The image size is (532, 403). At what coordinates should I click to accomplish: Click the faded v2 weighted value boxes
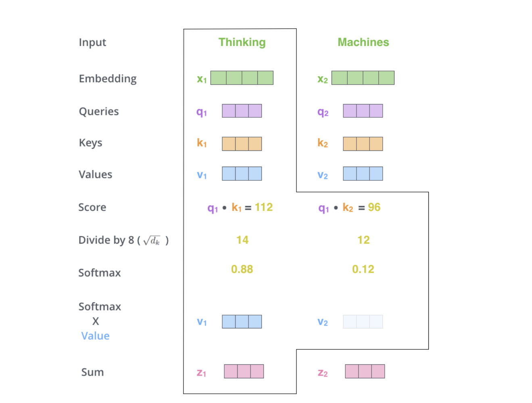click(363, 322)
